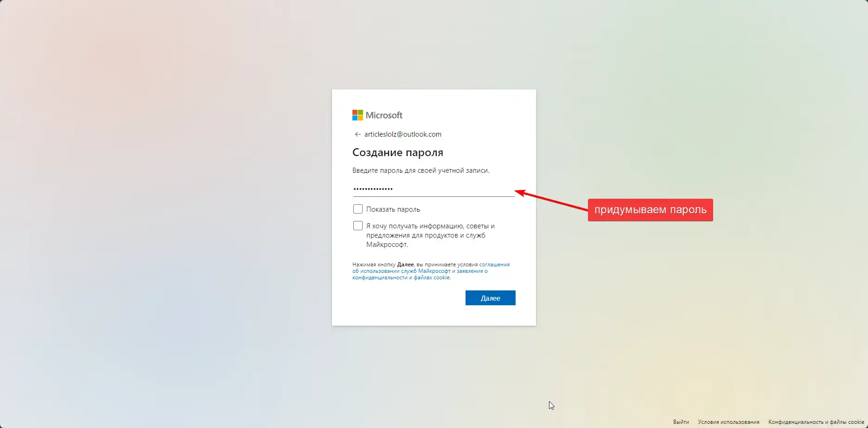
Task: Click the back arrow beside the email address
Action: (x=357, y=134)
